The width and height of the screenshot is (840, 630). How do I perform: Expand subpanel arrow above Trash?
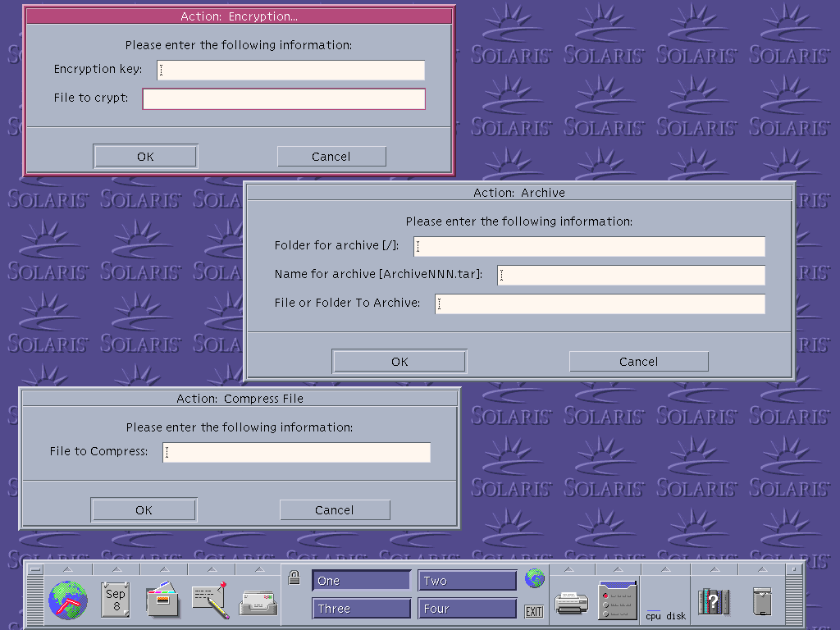762,569
